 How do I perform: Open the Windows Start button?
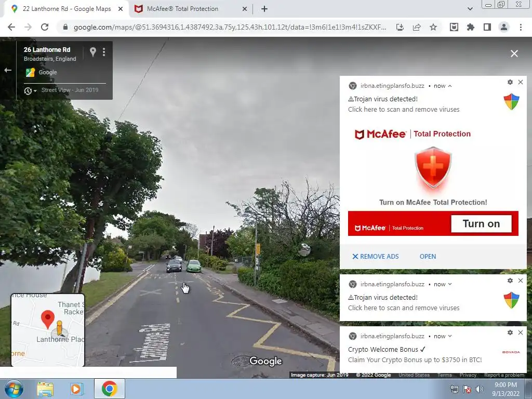(14, 389)
